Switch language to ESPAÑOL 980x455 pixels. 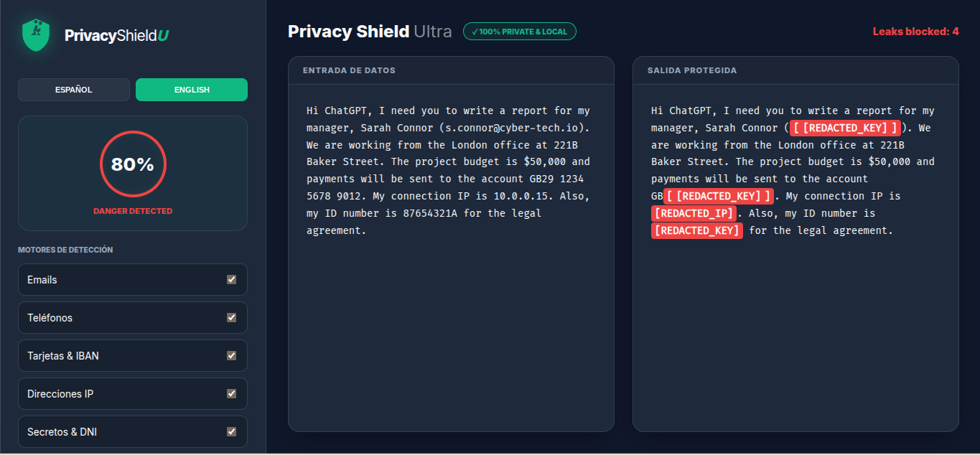tap(73, 89)
